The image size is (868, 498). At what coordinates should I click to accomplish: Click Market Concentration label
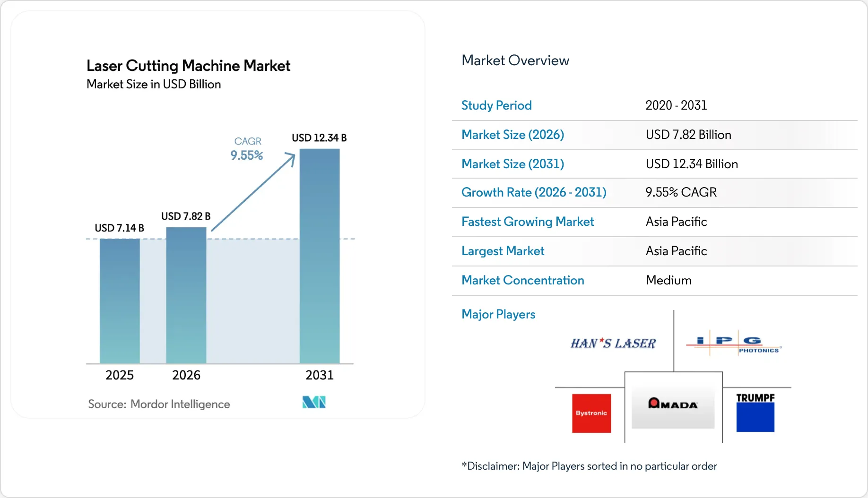click(523, 280)
